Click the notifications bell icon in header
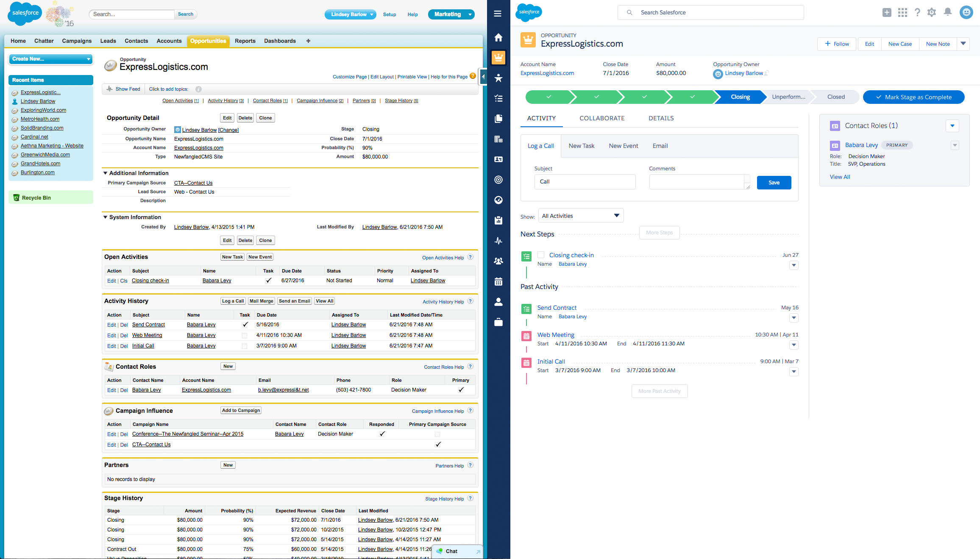 pyautogui.click(x=948, y=11)
